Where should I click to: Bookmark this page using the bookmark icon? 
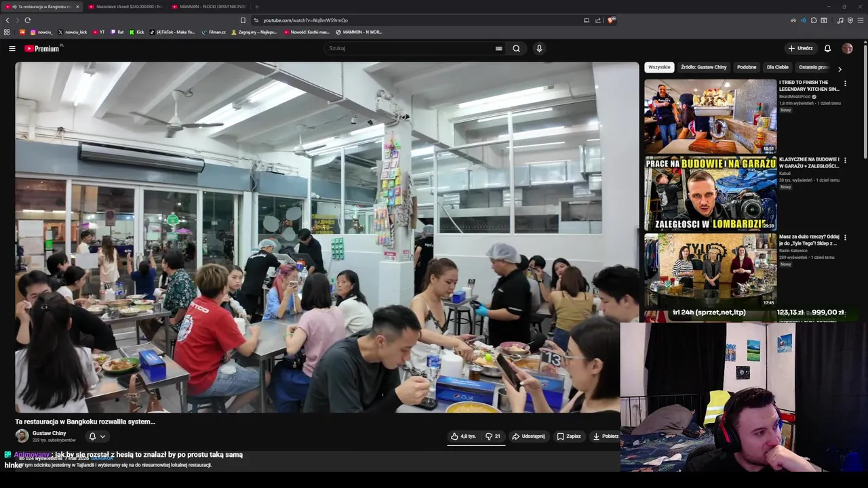click(x=243, y=20)
